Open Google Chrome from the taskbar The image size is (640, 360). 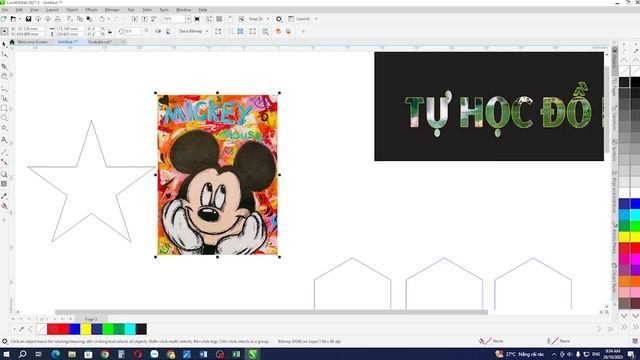point(105,354)
